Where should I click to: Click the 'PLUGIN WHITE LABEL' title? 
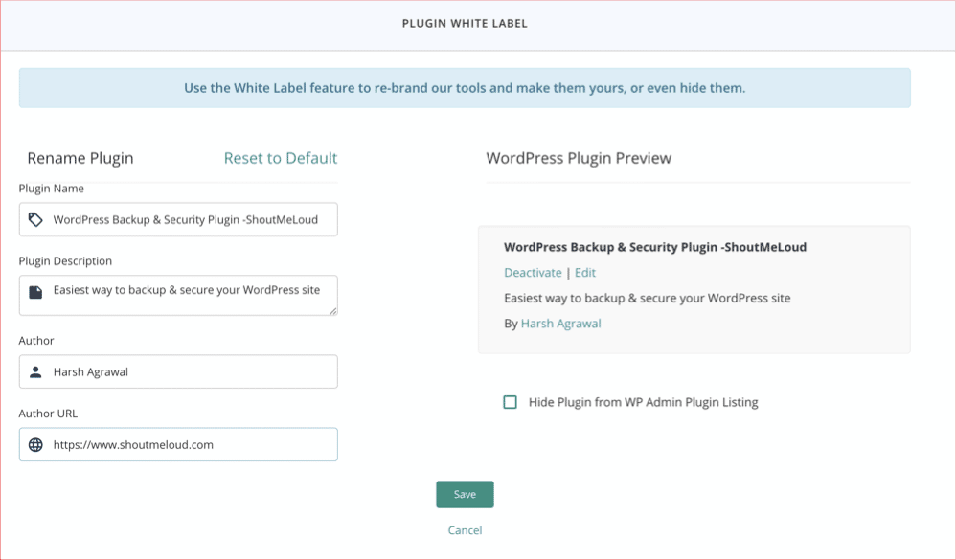pos(465,24)
